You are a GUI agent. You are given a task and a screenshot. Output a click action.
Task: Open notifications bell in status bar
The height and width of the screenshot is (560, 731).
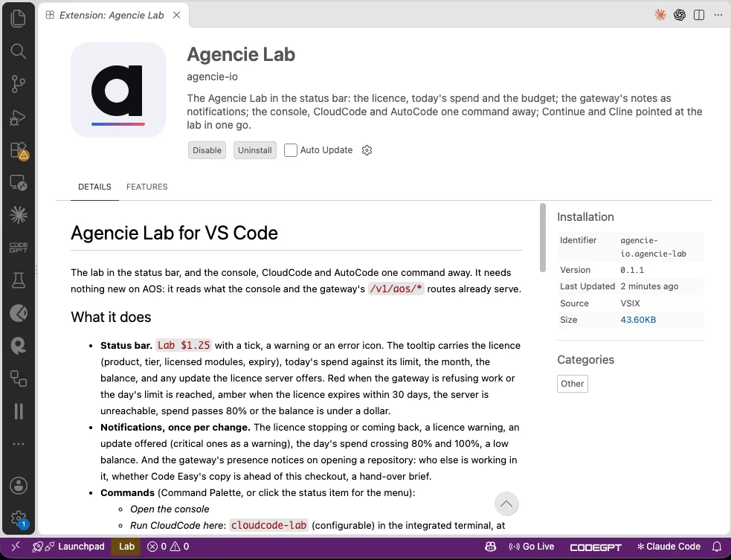tap(717, 547)
